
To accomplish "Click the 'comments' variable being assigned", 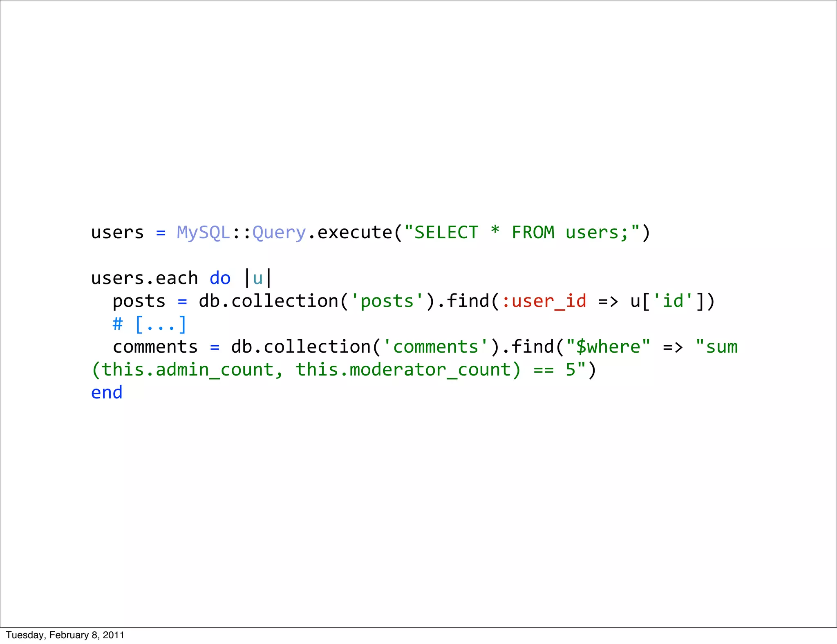I will (155, 347).
